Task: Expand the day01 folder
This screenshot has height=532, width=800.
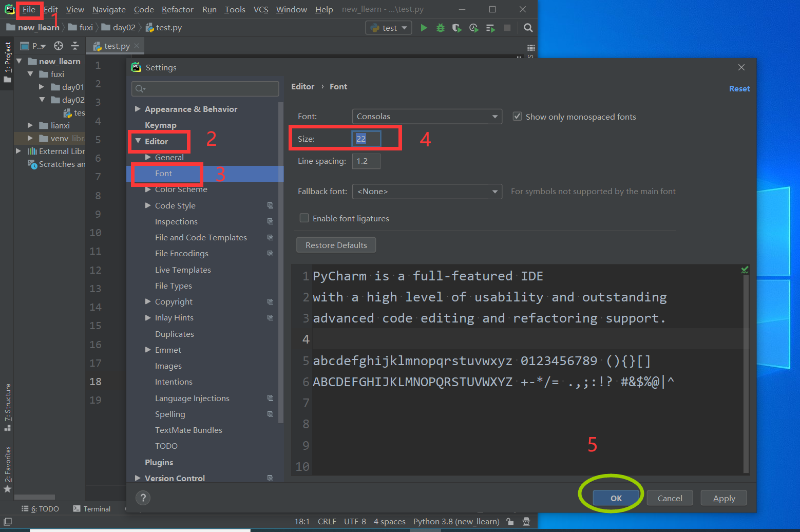Action: pyautogui.click(x=42, y=87)
